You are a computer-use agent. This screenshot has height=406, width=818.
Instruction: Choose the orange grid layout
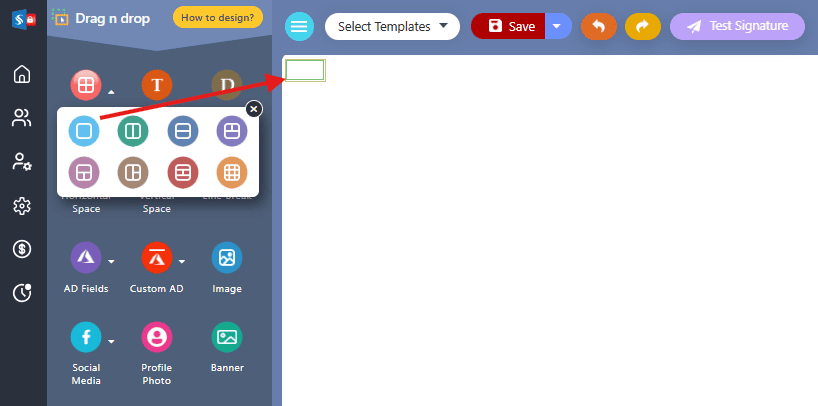pyautogui.click(x=232, y=172)
